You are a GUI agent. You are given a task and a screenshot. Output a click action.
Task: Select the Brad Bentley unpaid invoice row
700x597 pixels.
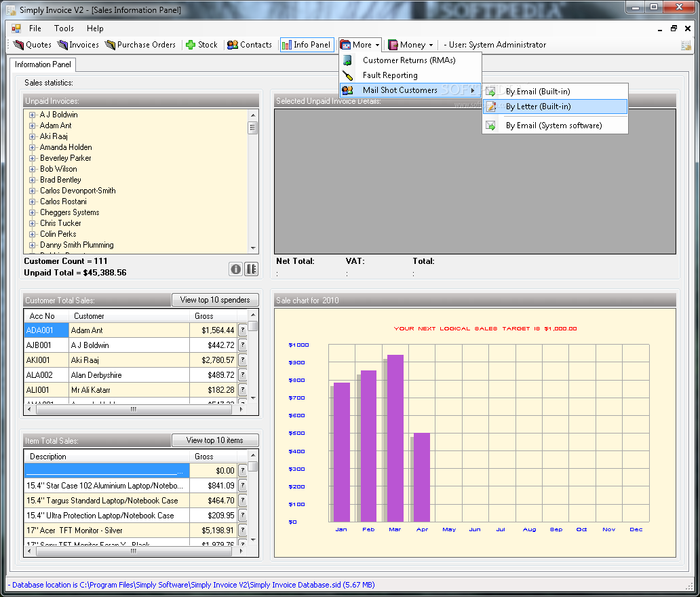click(60, 180)
